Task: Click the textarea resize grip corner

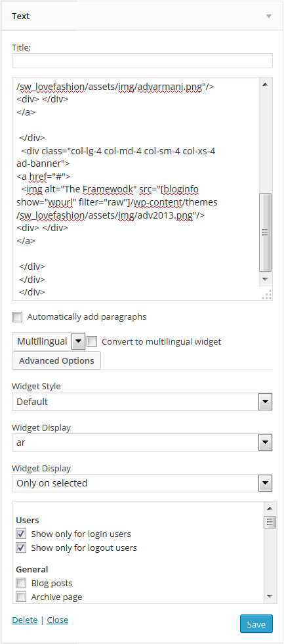Action: (266, 295)
